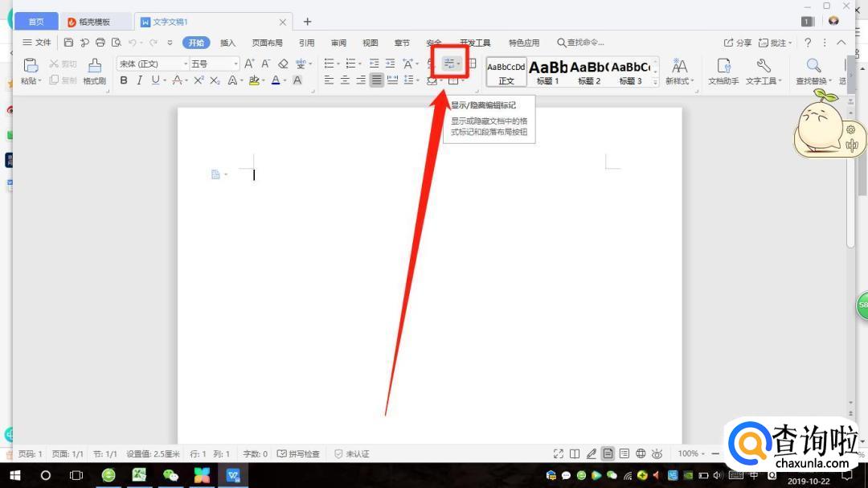This screenshot has width=868, height=488.
Task: Click the clear formatting eraser icon
Action: pyautogui.click(x=283, y=64)
